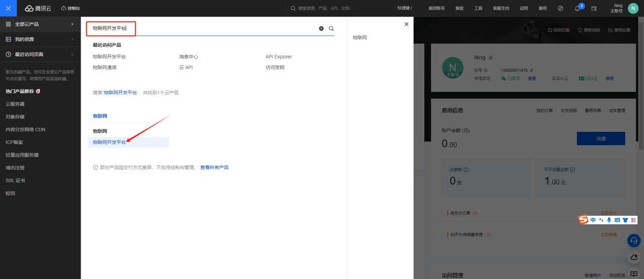Click the 物联网 category in right pane
The width and height of the screenshot is (644, 279).
[360, 38]
